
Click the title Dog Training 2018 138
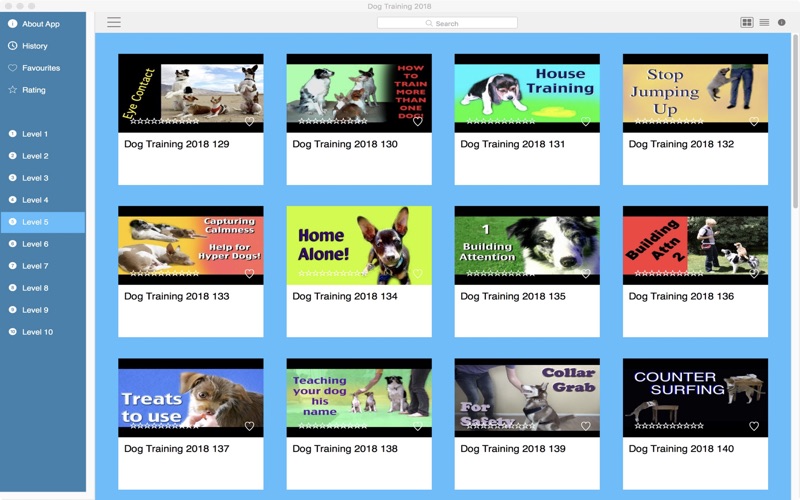(345, 449)
